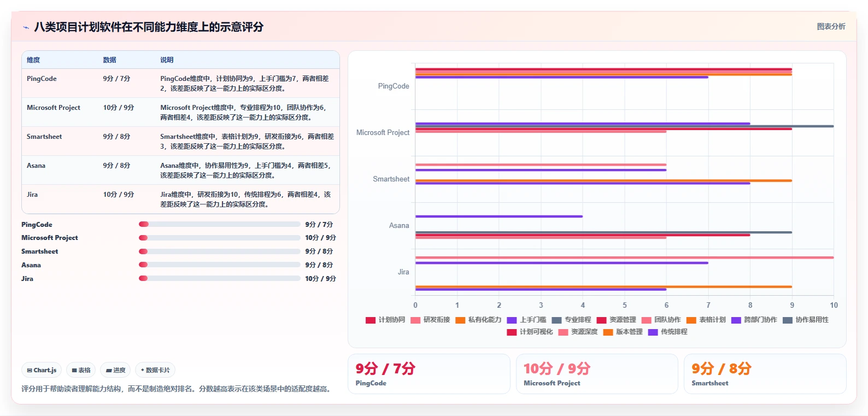Select the 表格 chip
The height and width of the screenshot is (416, 868).
pyautogui.click(x=81, y=370)
